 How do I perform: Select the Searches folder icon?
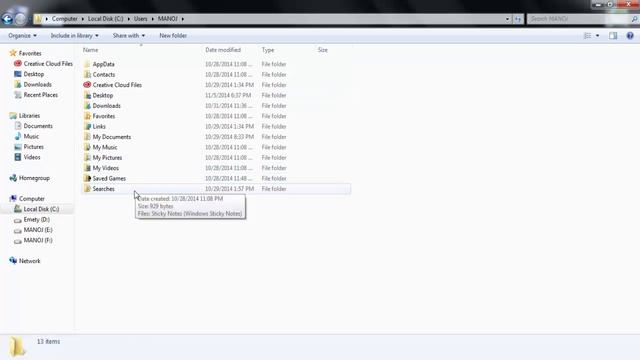click(87, 189)
